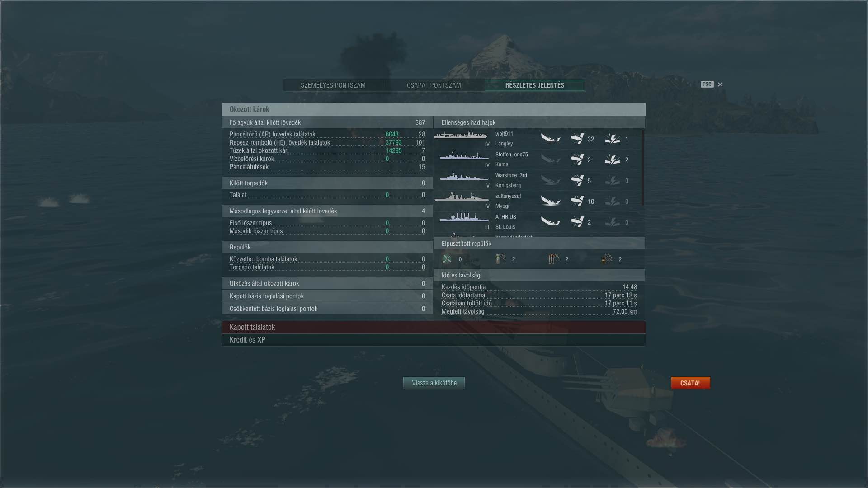Click the Myogi battleship silhouette icon
The width and height of the screenshot is (868, 488).
(462, 197)
